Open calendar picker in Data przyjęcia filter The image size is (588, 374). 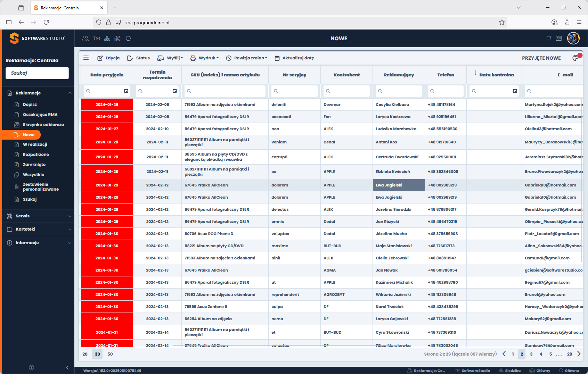(x=126, y=91)
